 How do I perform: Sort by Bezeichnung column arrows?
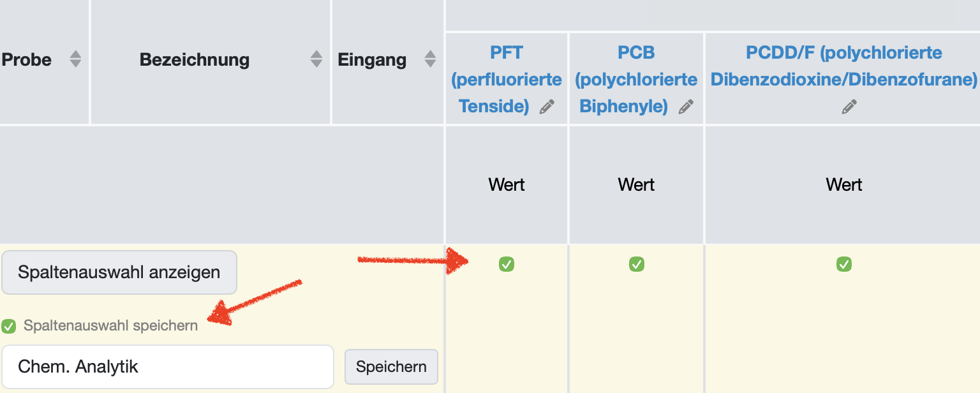[316, 59]
